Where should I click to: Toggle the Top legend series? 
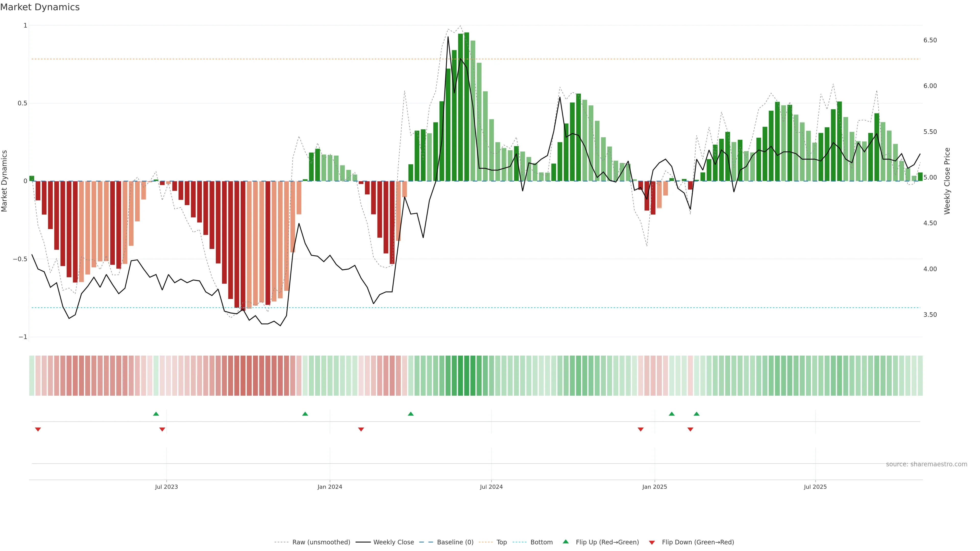[x=501, y=542]
